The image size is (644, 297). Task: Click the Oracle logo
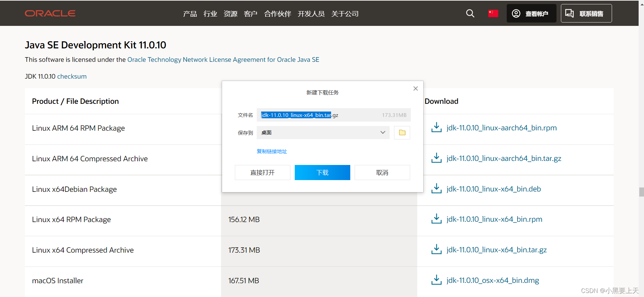click(50, 13)
